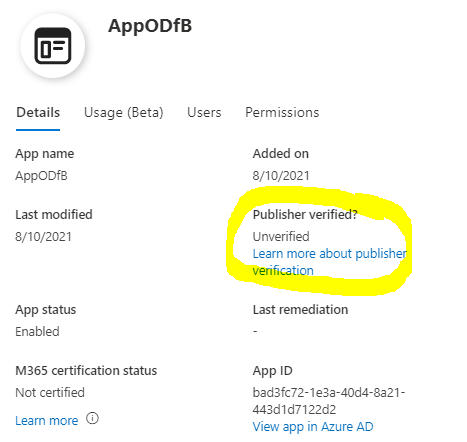Viewport: 467px width, 442px height.
Task: Click the Added on date value
Action: 281,176
